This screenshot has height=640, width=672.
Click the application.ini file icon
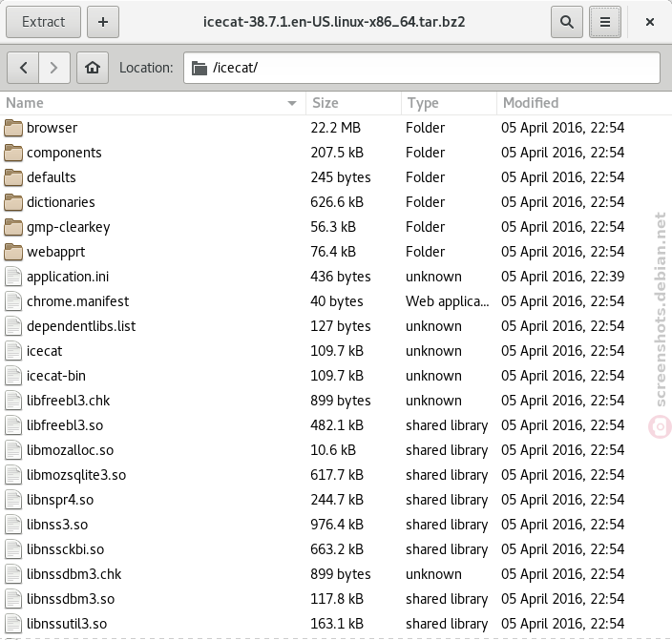click(x=13, y=277)
